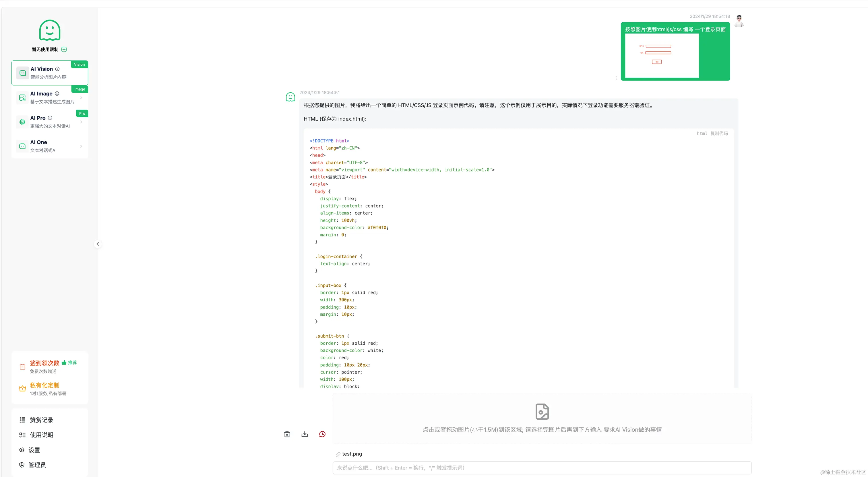Click the info icon next to AI Vision
Screen dimensions: 868x477
(x=57, y=69)
